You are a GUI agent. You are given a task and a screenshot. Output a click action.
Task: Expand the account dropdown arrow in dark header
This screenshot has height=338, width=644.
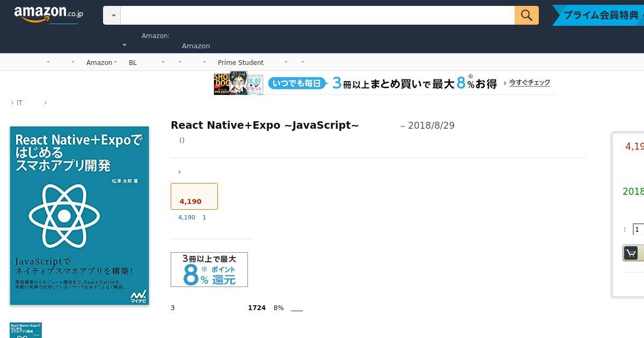pyautogui.click(x=125, y=46)
